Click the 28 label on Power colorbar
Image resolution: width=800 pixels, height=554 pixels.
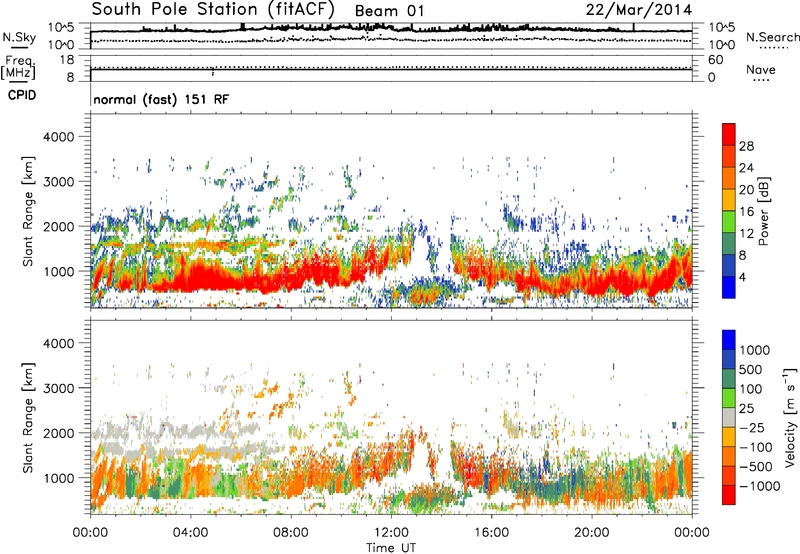pyautogui.click(x=746, y=146)
